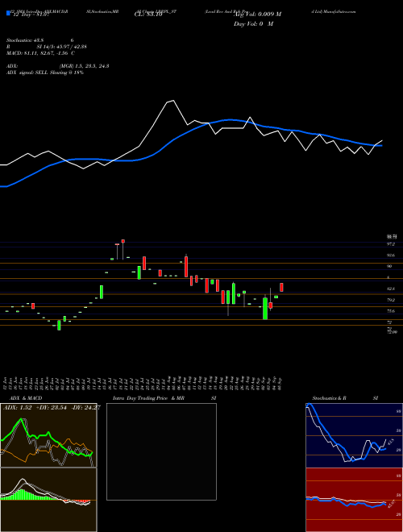Click the 'ADX & MACD' panel title
This screenshot has width=403, height=532.
[26, 398]
